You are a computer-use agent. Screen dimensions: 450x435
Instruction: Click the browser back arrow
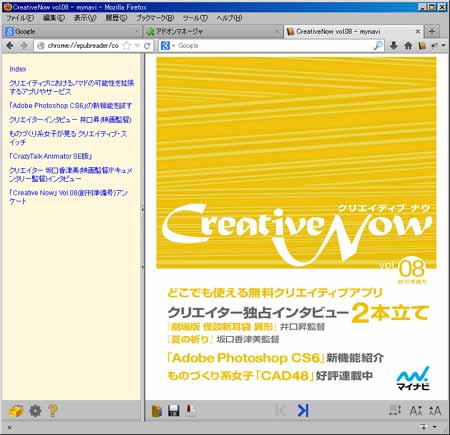(x=10, y=46)
